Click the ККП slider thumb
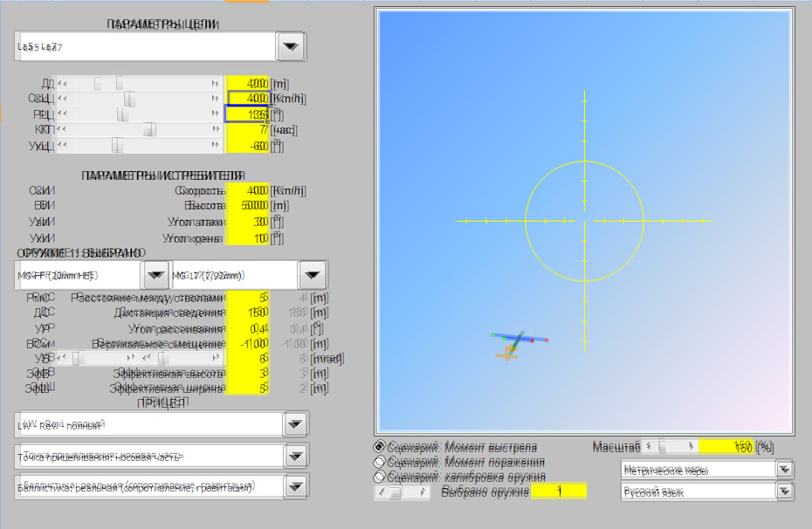Viewport: 812px width, 529px height. point(149,129)
